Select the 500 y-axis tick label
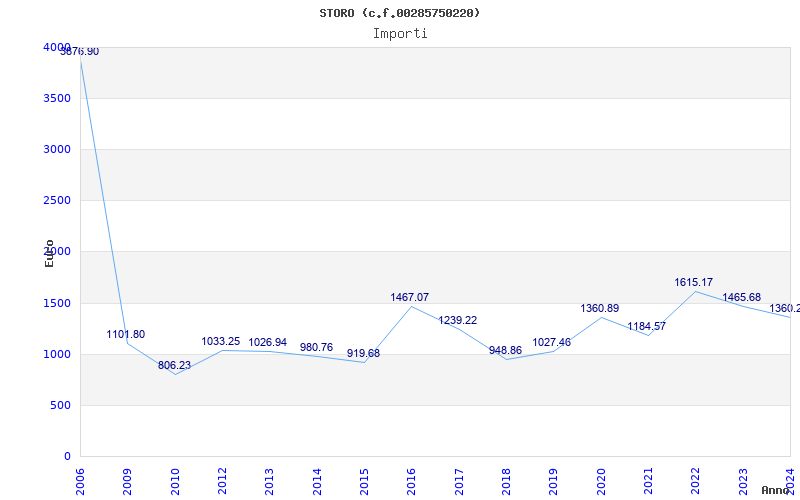Screen dimensions: 800x500 (x=61, y=405)
